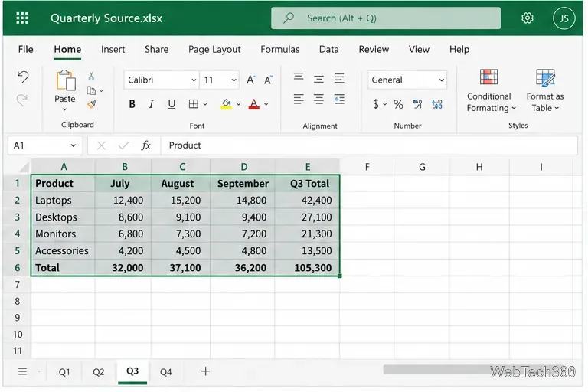The height and width of the screenshot is (392, 588).
Task: Apply percent style format
Action: (x=398, y=104)
